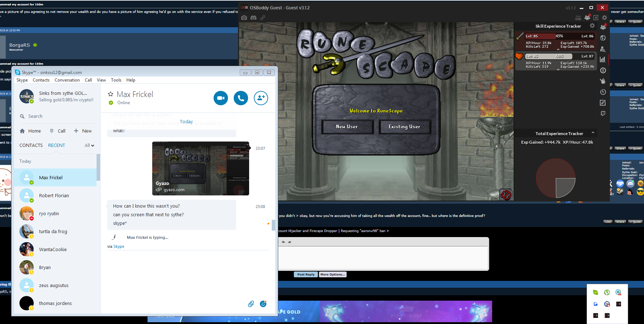
Task: Open the Twitch sidebar icon in OSBuddy
Action: (x=603, y=114)
